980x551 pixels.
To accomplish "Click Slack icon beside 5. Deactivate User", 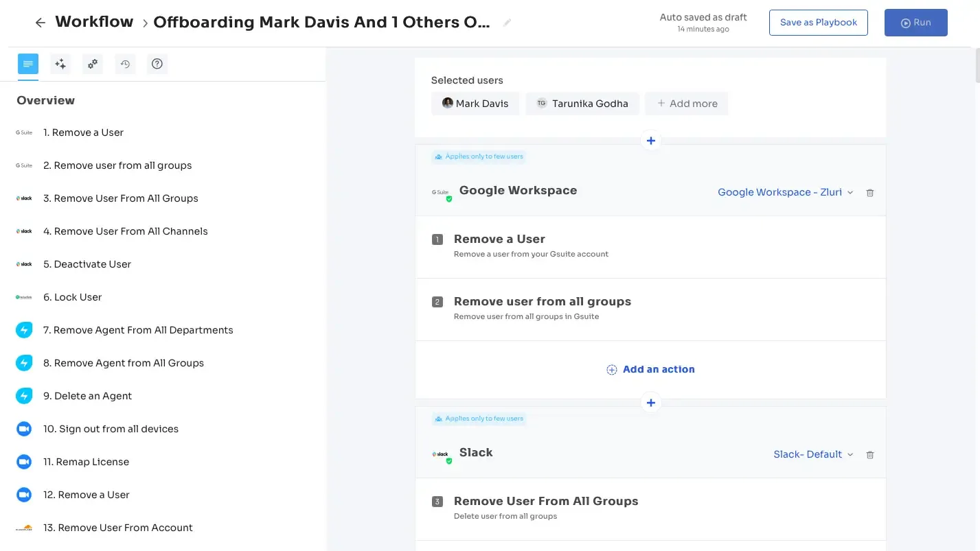I will coord(24,264).
